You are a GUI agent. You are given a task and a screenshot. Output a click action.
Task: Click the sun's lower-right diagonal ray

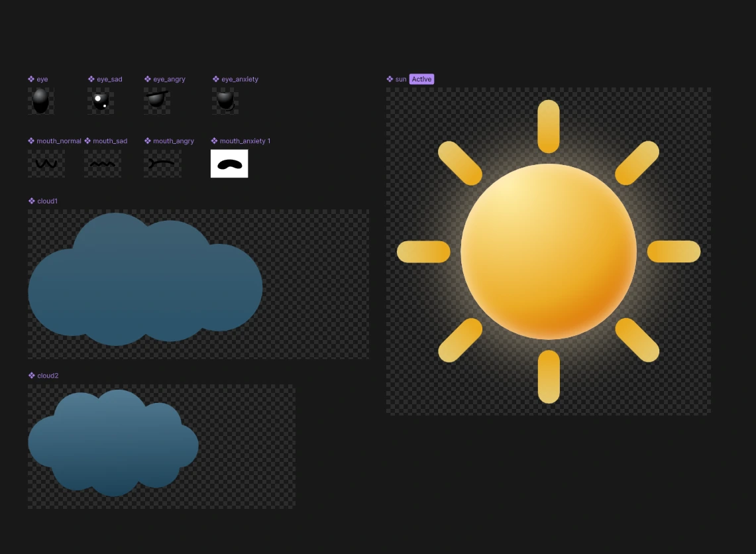pyautogui.click(x=637, y=340)
